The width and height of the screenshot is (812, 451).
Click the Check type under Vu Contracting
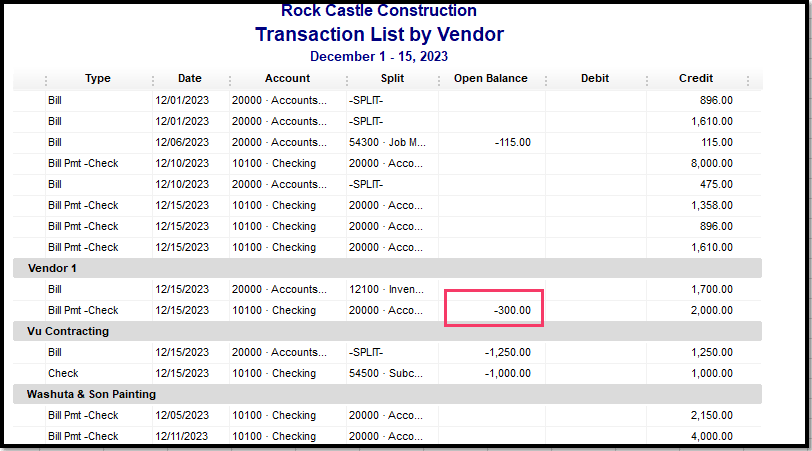[63, 373]
